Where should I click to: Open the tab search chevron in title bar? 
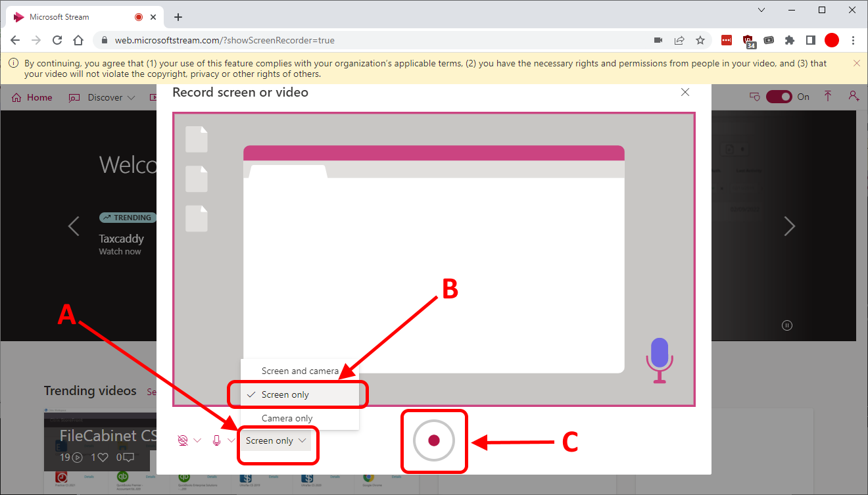point(761,10)
